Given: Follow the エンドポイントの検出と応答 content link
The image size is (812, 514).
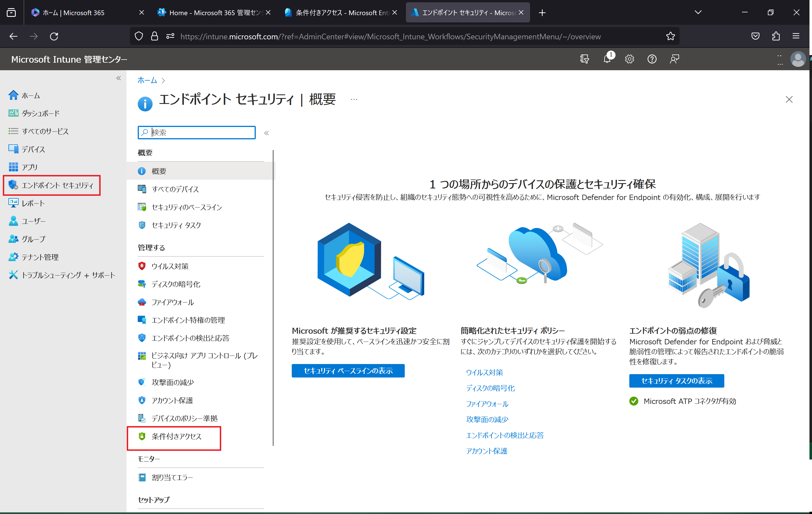Looking at the screenshot, I should 505,435.
